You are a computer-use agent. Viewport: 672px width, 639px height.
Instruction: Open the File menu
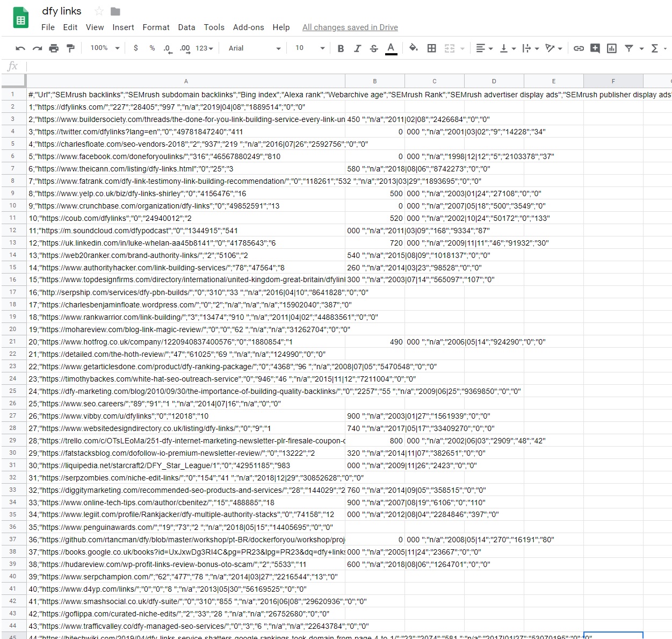click(48, 27)
